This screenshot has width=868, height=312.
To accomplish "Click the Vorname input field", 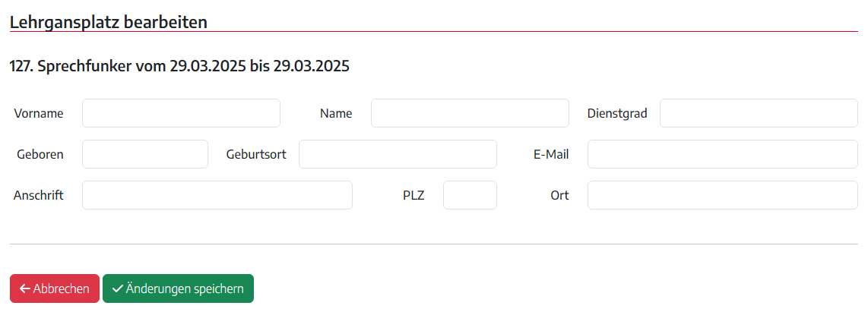I will point(181,113).
